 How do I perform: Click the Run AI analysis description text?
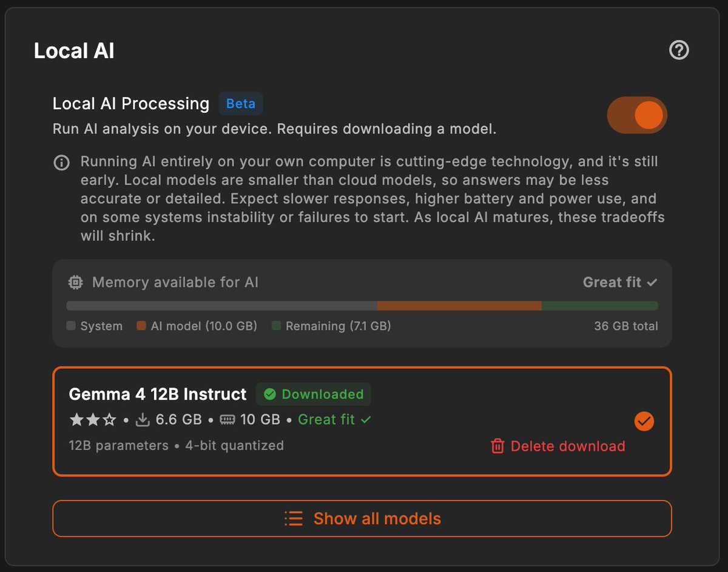pyautogui.click(x=275, y=129)
